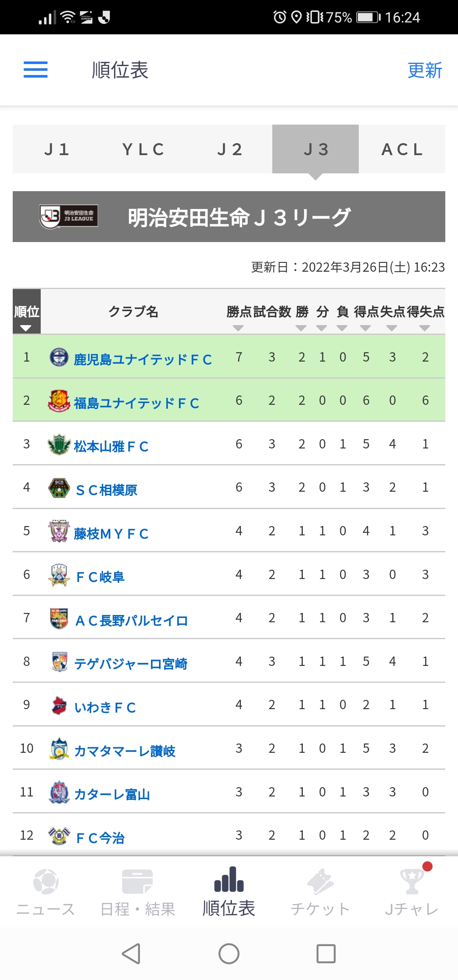Tap the Kagoshima United FC crest

59,357
